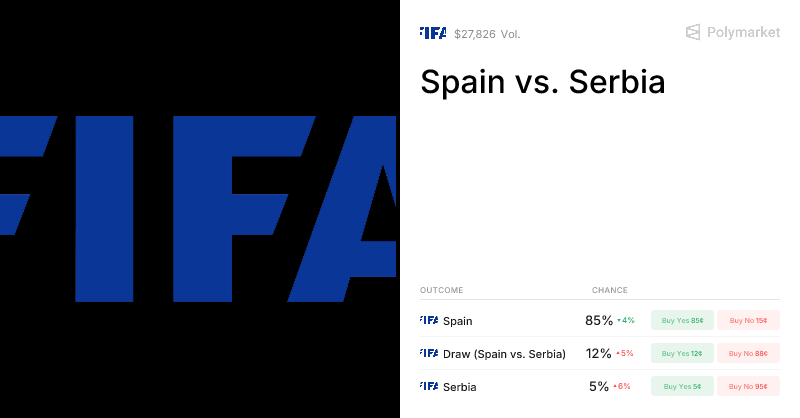Choose Buy No 88¢ for Draw
800x418 pixels.
point(748,353)
